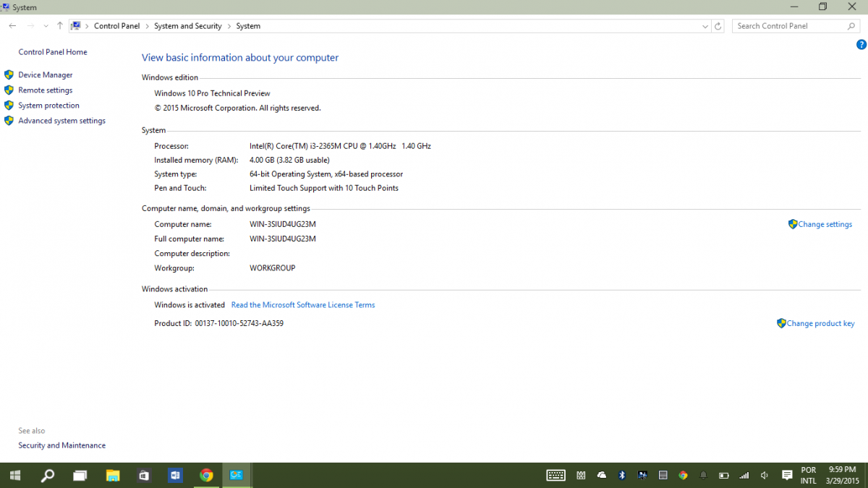Open the bell notification tray icon

point(703,475)
